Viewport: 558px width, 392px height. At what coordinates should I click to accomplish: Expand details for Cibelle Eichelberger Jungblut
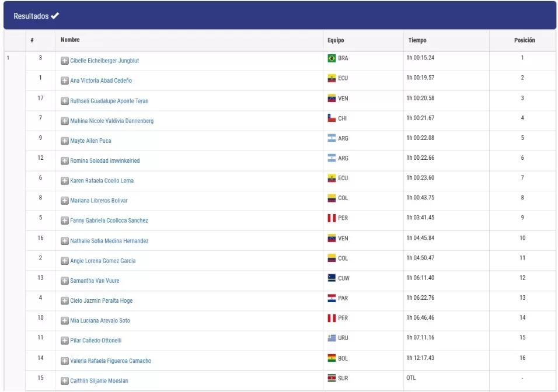coord(64,61)
